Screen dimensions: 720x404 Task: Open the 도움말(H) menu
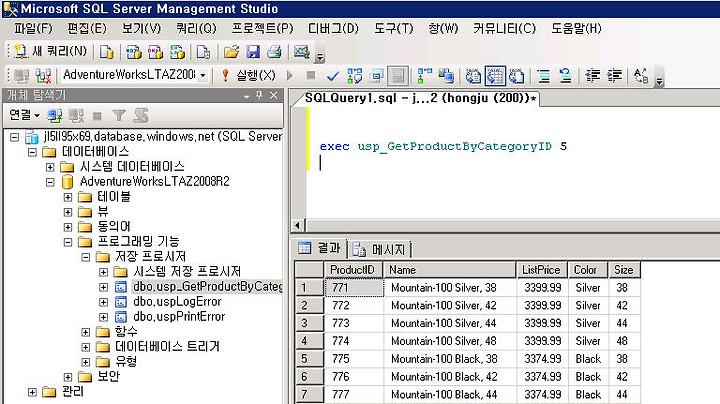pos(576,28)
